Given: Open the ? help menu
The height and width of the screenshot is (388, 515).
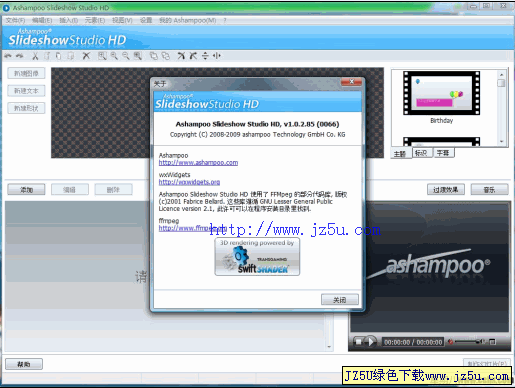Looking at the screenshot, I should 225,21.
